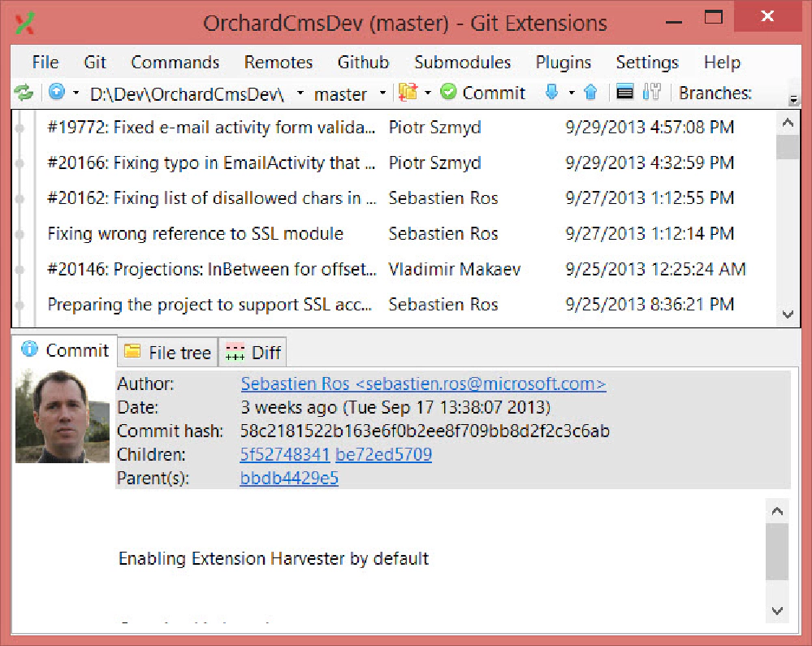Open the File menu
This screenshot has height=646, width=812.
click(x=45, y=63)
